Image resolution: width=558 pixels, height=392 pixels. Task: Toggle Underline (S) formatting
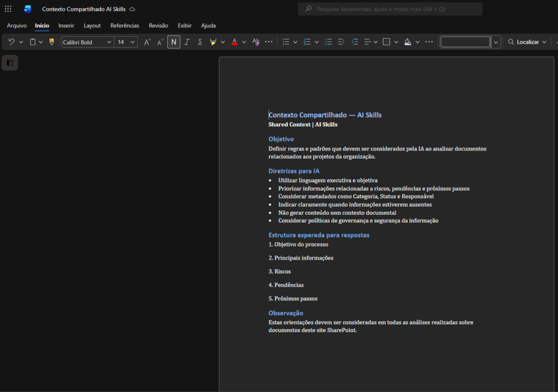coord(200,42)
